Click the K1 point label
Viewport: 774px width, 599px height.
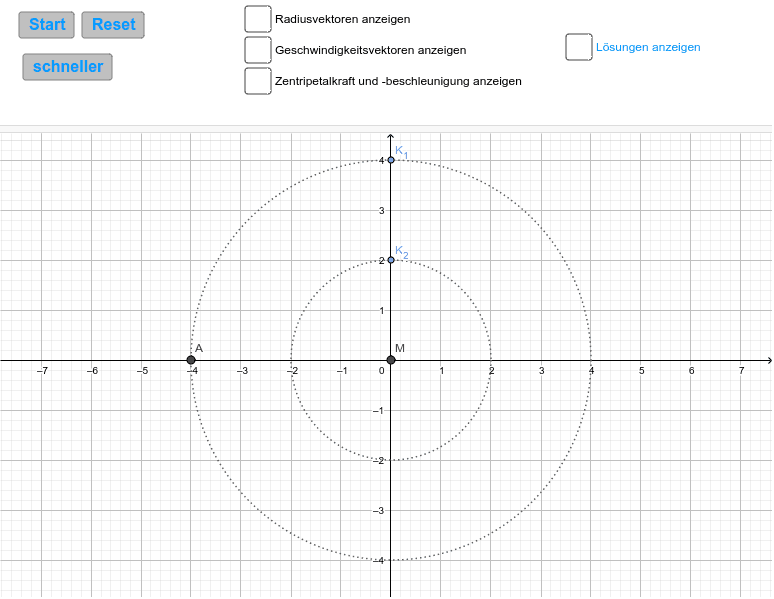[x=402, y=152]
